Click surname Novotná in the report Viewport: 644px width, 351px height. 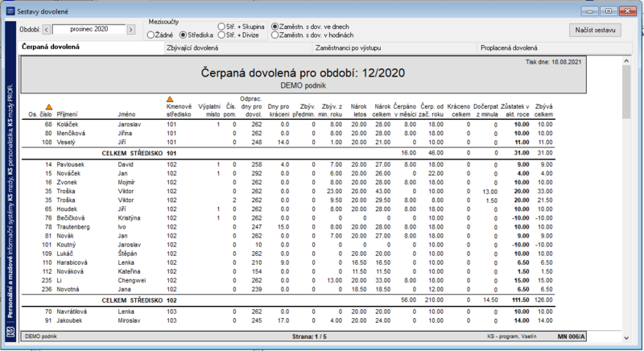point(68,290)
